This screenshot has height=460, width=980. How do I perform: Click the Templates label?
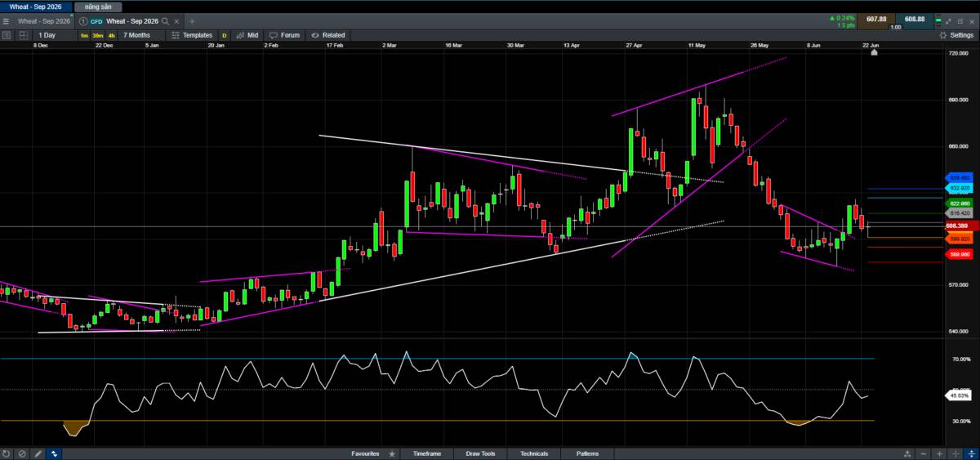(198, 35)
